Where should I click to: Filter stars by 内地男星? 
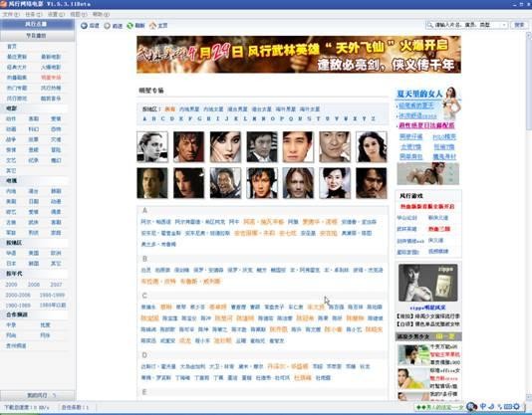click(x=189, y=109)
